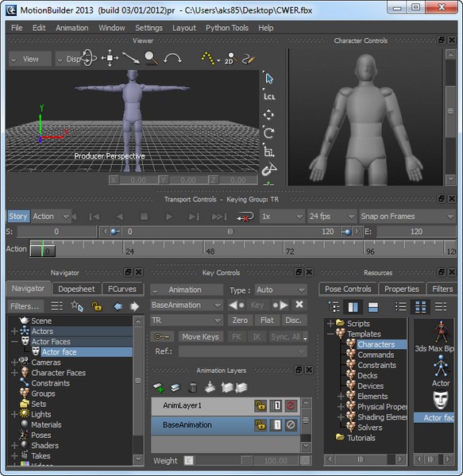Open the Animation menu

point(72,28)
